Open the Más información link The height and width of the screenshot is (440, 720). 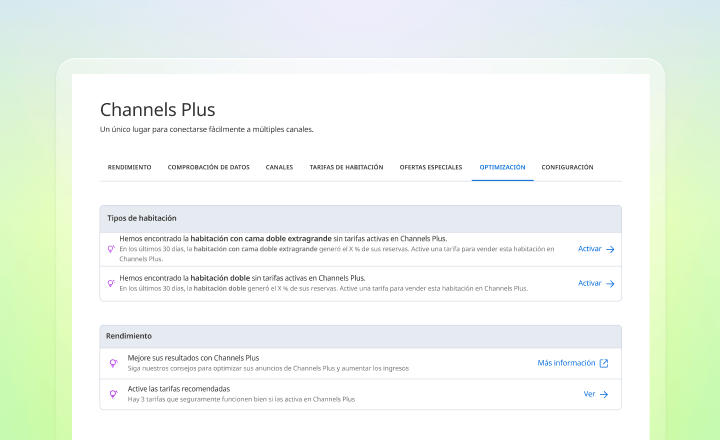566,363
